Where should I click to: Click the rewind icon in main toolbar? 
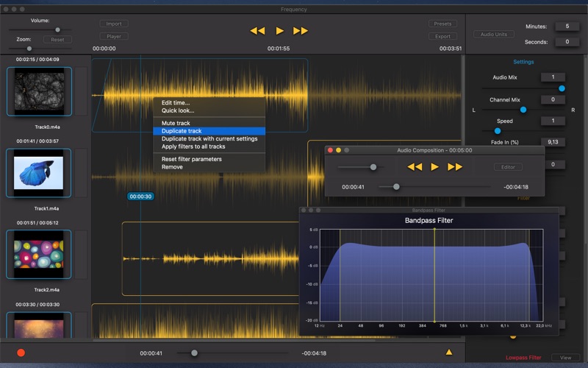257,31
